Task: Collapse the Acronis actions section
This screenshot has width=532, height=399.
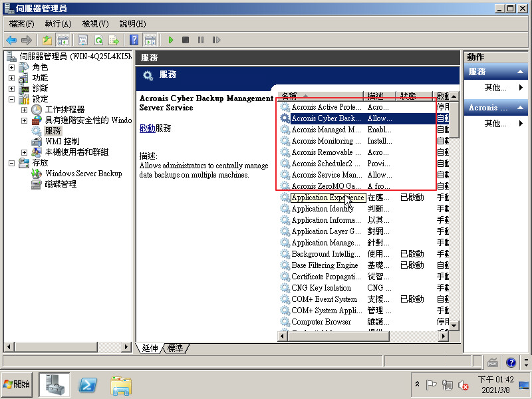Action: tap(520, 108)
